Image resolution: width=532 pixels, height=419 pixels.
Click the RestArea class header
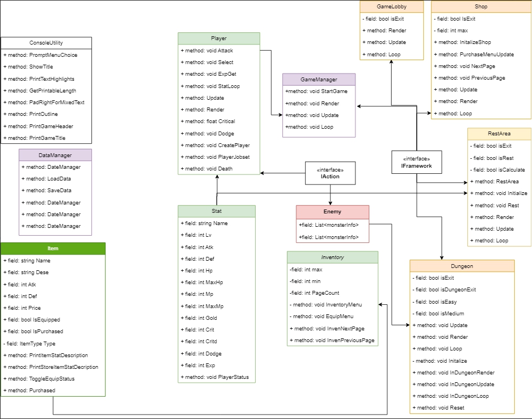click(x=499, y=134)
